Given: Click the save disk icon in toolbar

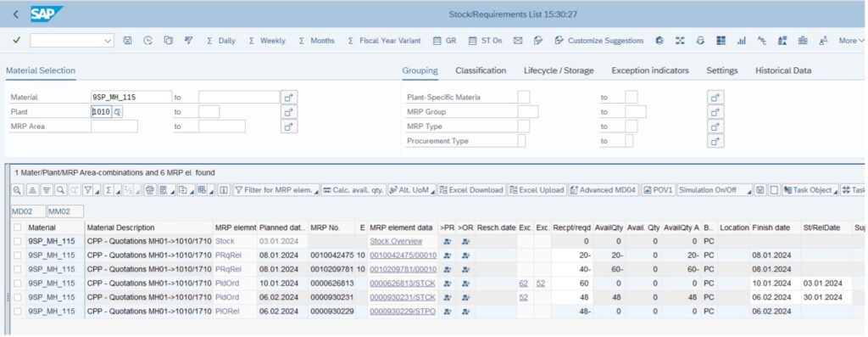Looking at the screenshot, I should (127, 41).
